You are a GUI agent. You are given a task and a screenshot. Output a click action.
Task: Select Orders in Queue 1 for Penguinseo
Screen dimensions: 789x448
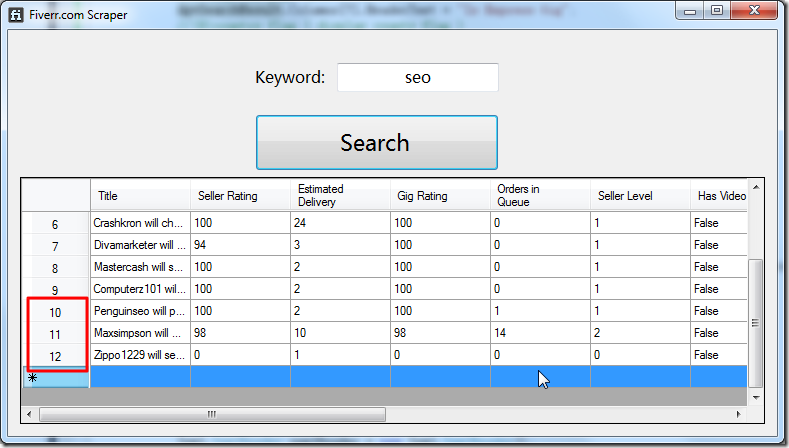point(540,312)
